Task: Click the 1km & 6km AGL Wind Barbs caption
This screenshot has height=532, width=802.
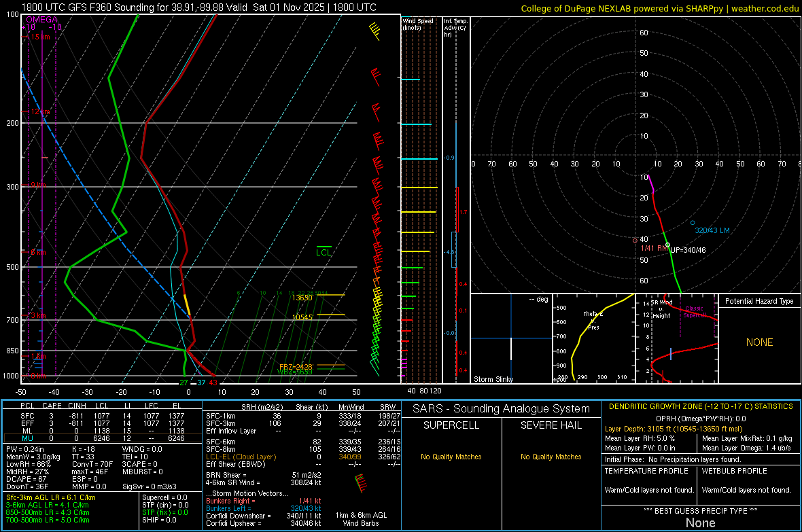Action: [x=361, y=519]
